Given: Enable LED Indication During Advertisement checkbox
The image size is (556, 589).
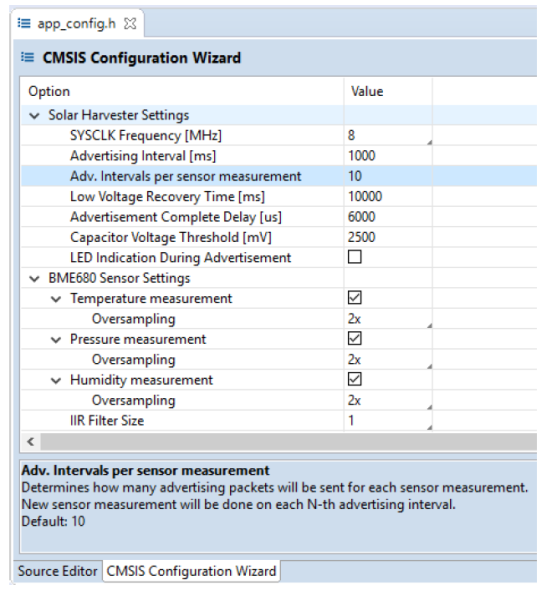Looking at the screenshot, I should 355,257.
